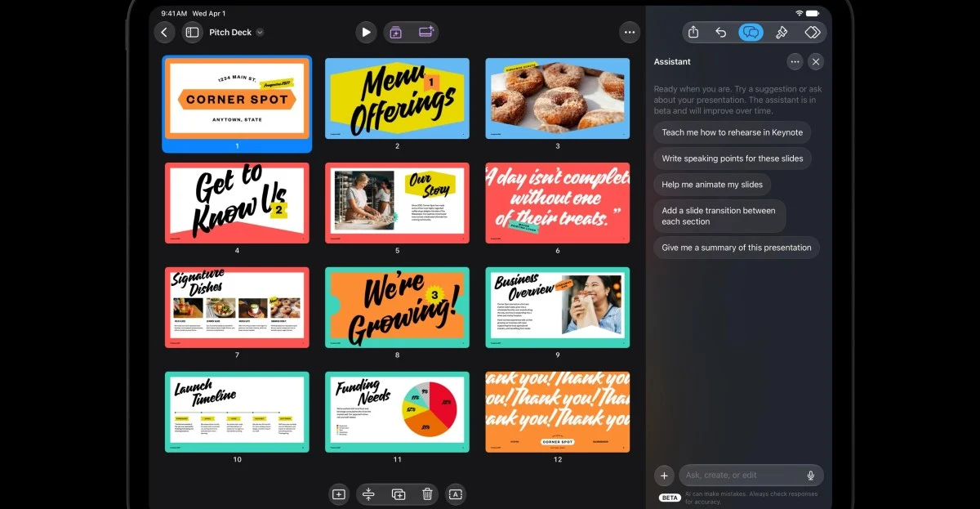The width and height of the screenshot is (980, 509).
Task: Open the toolbar more options button
Action: pos(629,33)
